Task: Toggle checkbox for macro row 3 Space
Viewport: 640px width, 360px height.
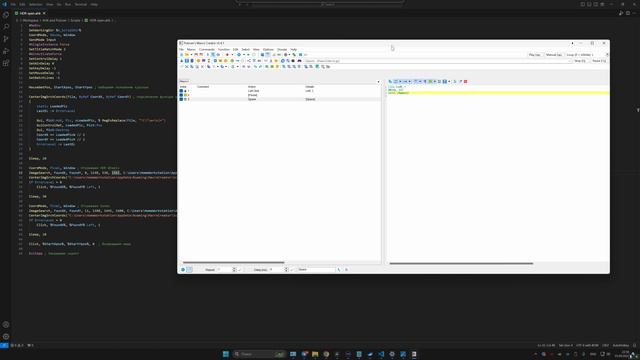Action: coord(181,99)
